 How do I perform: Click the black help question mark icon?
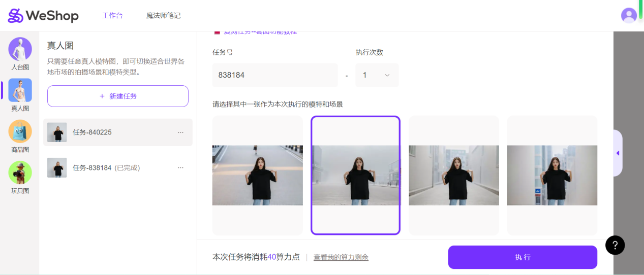tap(615, 246)
